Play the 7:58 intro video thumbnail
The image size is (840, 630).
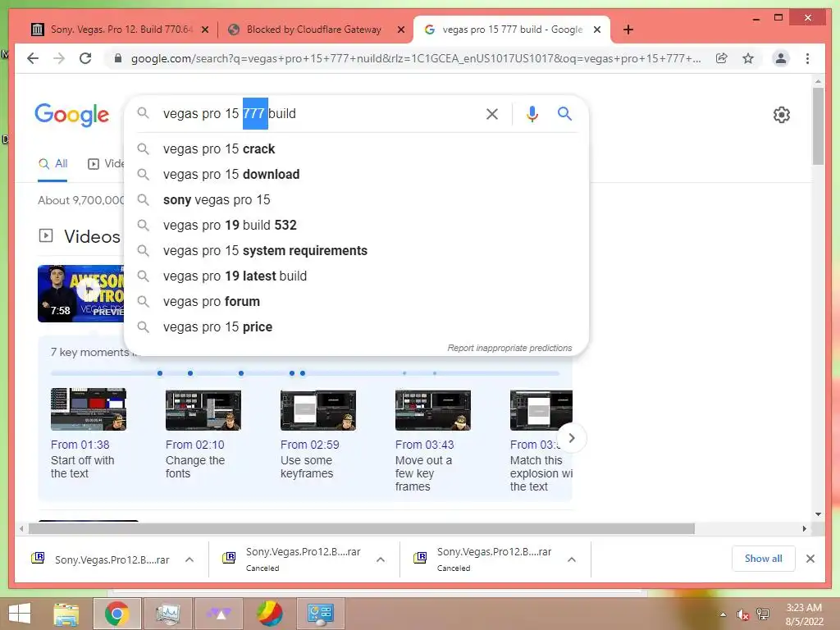[x=80, y=294]
